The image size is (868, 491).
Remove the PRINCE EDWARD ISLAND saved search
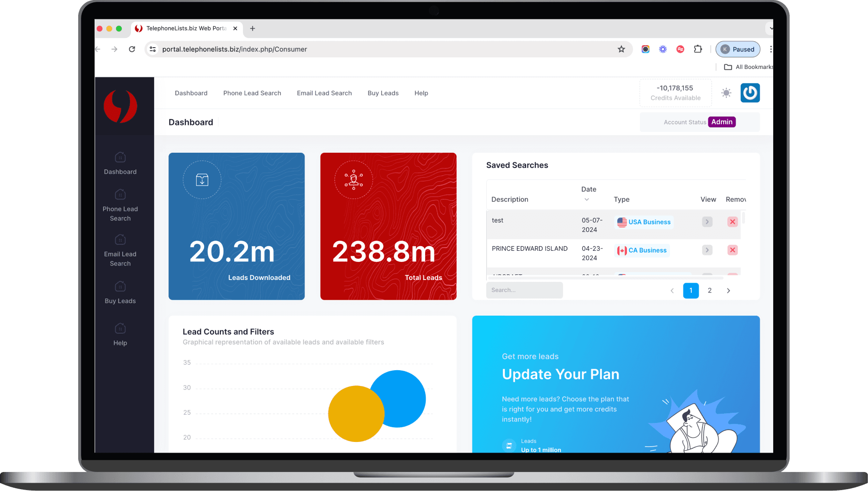click(x=732, y=250)
